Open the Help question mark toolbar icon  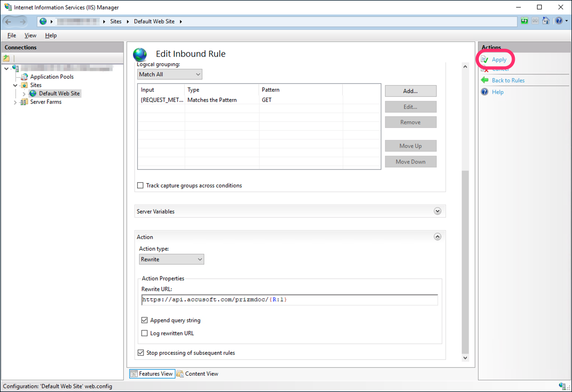(558, 21)
